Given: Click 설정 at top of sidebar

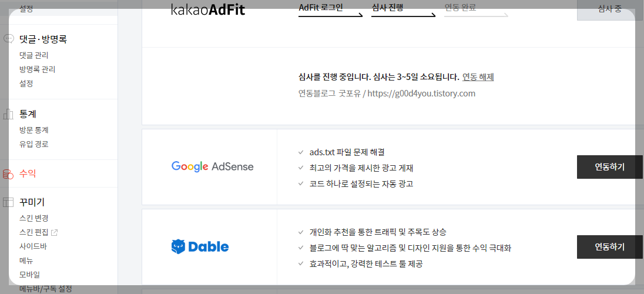Looking at the screenshot, I should 26,8.
